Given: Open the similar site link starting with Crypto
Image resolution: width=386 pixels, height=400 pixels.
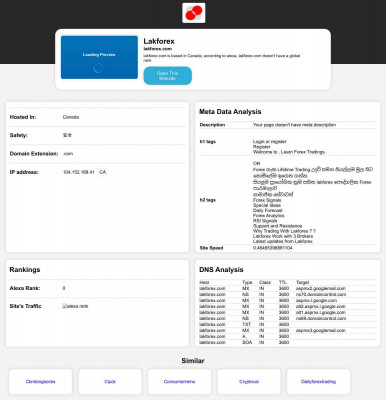Looking at the screenshot, I should (249, 382).
